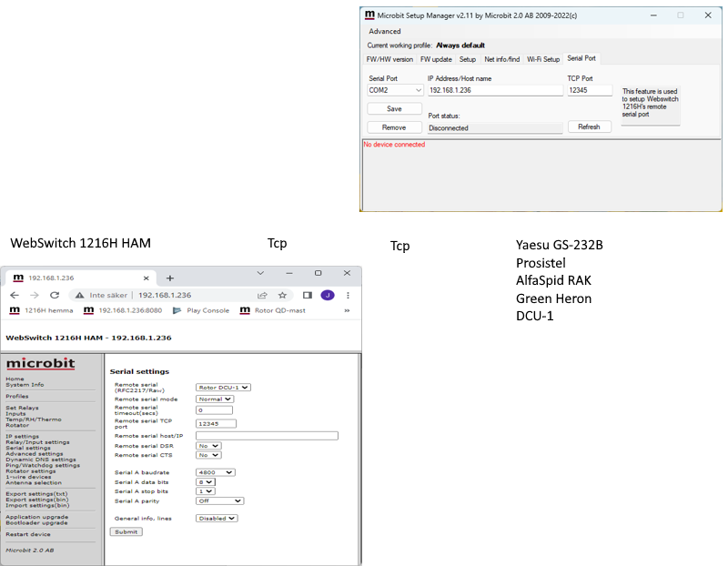This screenshot has height=566, width=728.
Task: Toggle the browser side panel icon
Action: pyautogui.click(x=308, y=296)
